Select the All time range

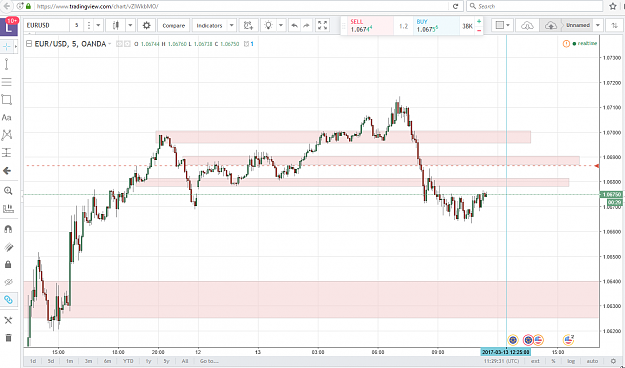pyautogui.click(x=185, y=361)
